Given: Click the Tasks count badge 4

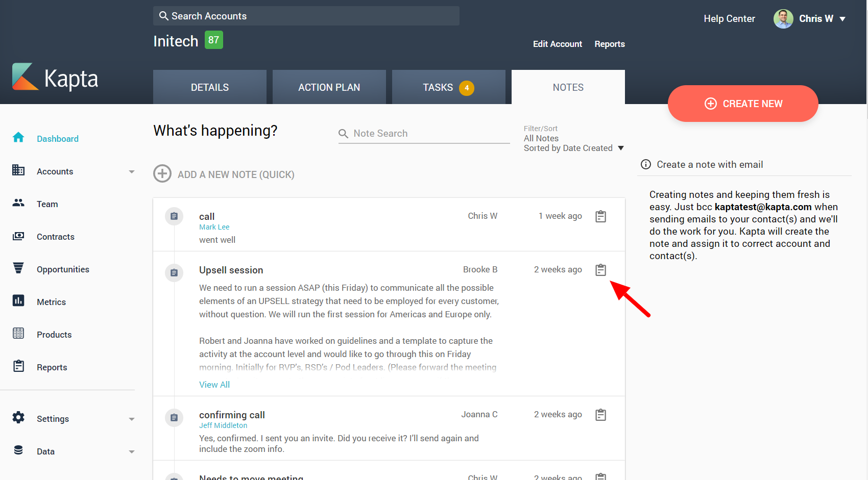Looking at the screenshot, I should click(467, 88).
